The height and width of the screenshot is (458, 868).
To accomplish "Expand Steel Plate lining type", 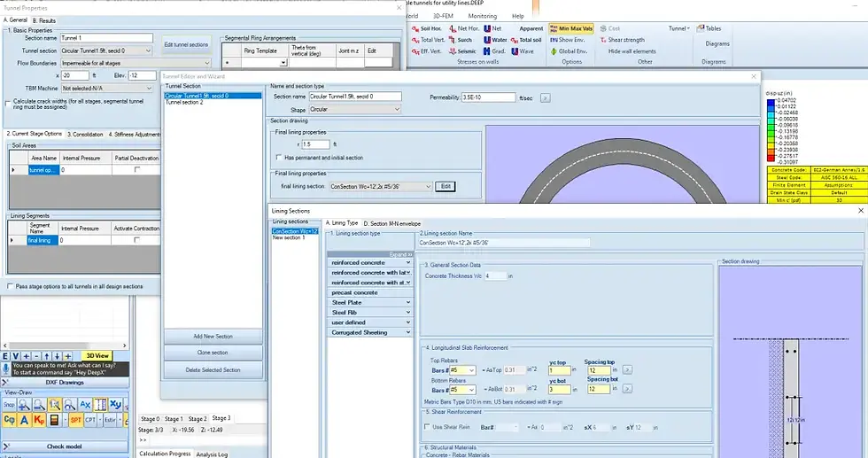I will click(x=370, y=302).
